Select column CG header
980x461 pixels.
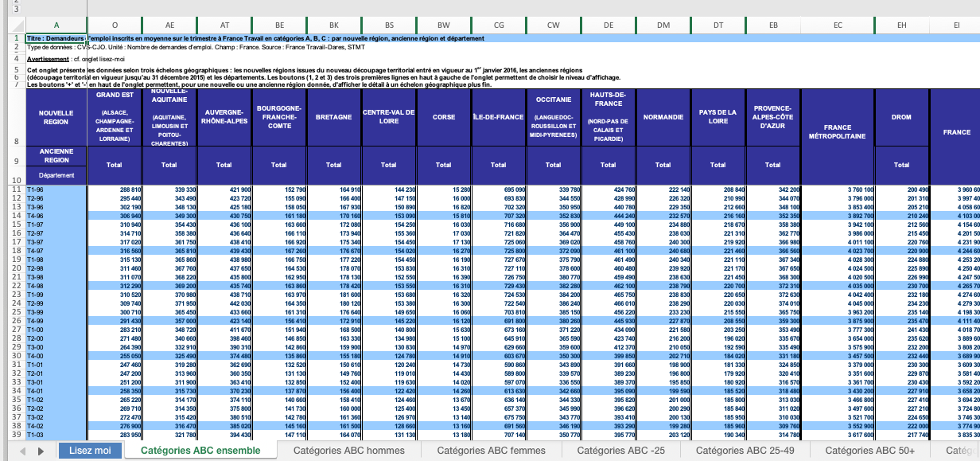[x=498, y=25]
